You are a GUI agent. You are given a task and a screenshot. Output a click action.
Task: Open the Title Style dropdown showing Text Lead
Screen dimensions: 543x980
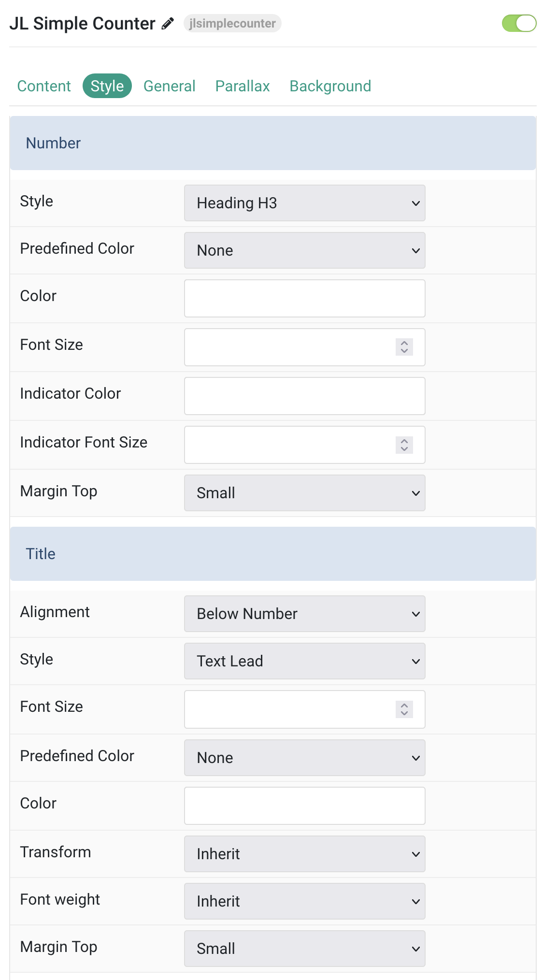(305, 661)
